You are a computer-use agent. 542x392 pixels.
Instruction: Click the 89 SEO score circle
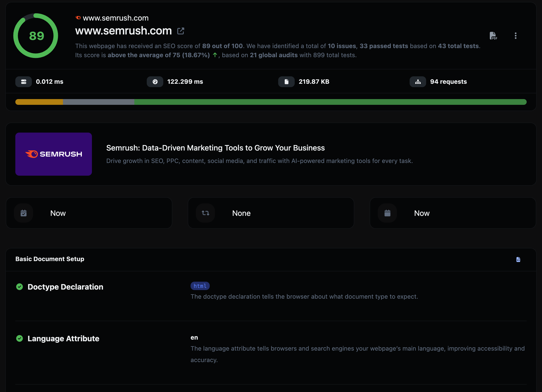click(36, 36)
